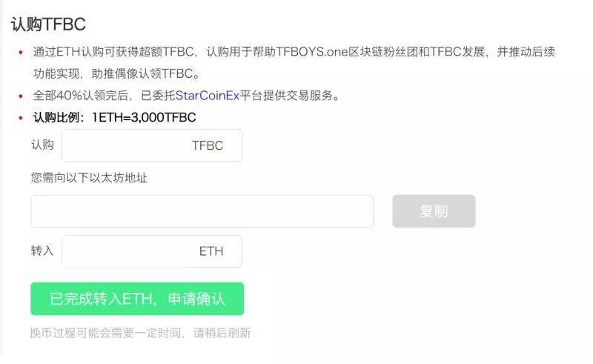Click the 认购比例 1ETH=3,000TFBC ratio text
This screenshot has width=593, height=364.
[115, 117]
